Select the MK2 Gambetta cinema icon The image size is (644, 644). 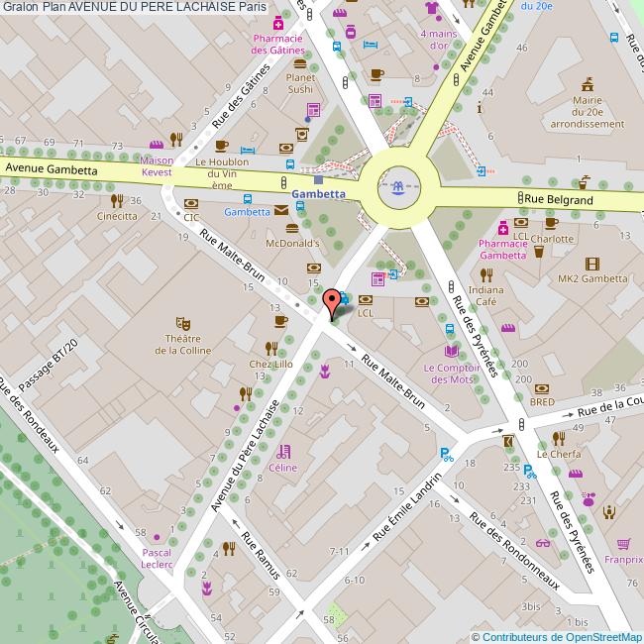pos(592,264)
